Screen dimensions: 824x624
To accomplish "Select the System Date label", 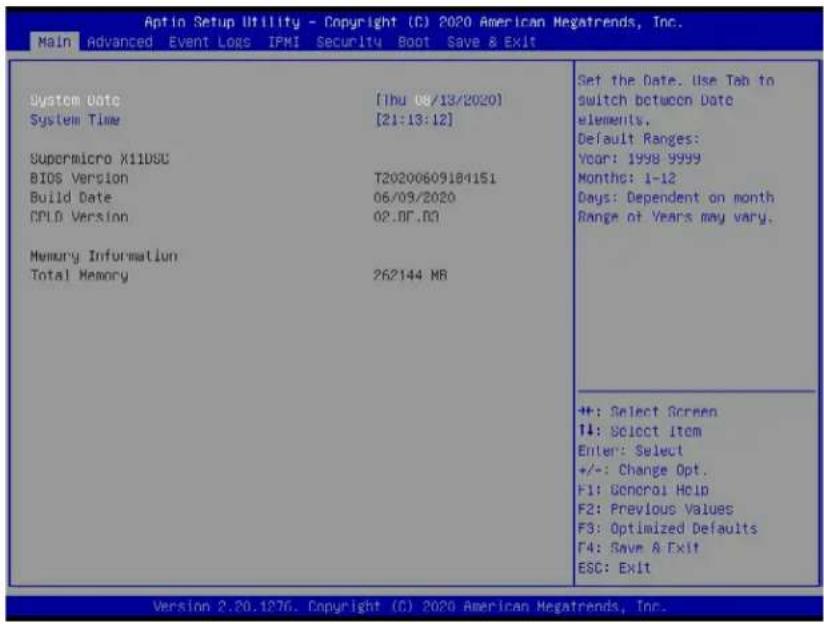I will click(75, 100).
